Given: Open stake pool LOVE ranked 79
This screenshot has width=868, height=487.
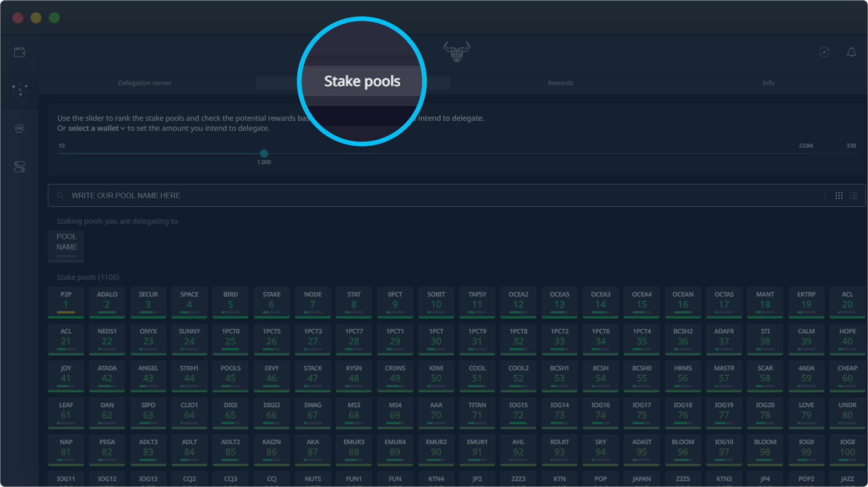Looking at the screenshot, I should point(806,413).
